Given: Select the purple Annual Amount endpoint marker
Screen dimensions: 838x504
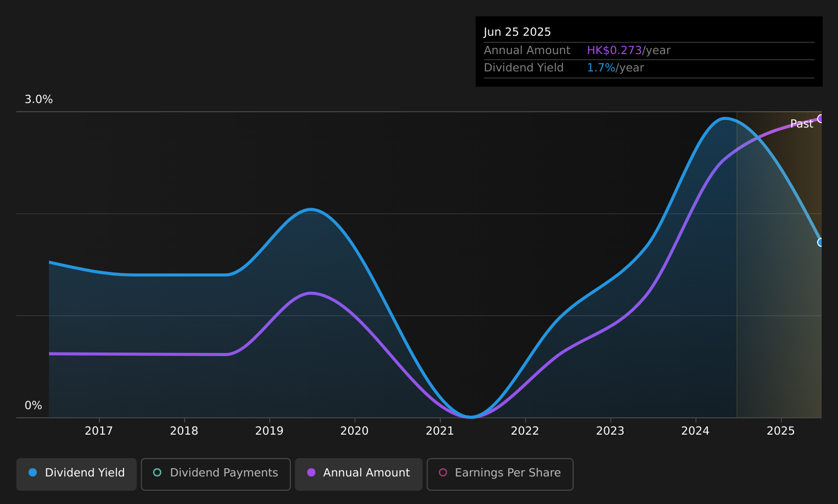Looking at the screenshot, I should tap(821, 118).
